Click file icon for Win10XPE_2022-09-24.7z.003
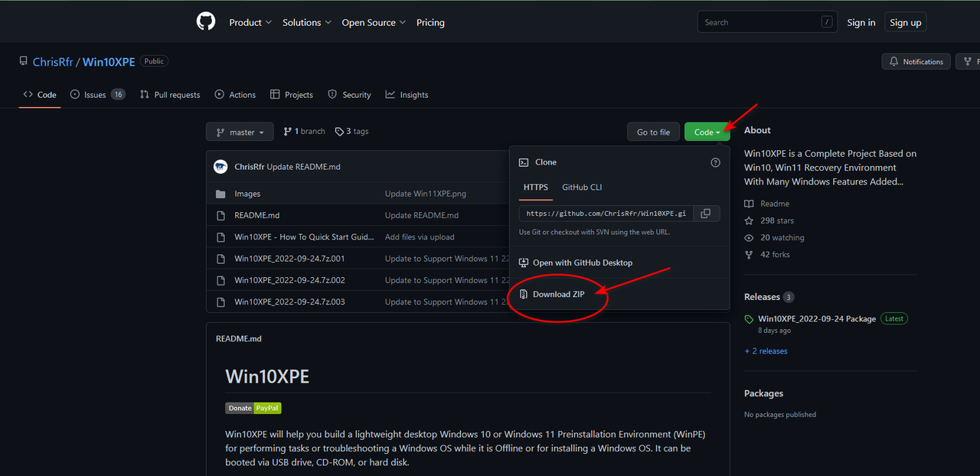Screen dimensions: 980x476 [x=220, y=302]
